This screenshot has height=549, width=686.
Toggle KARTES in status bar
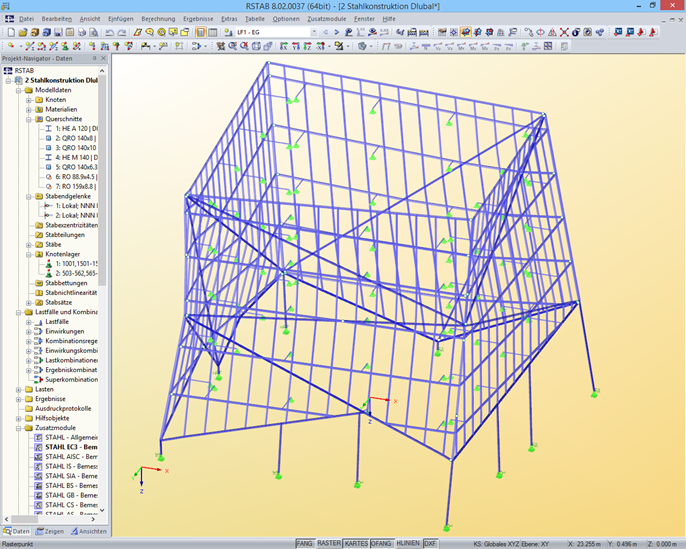click(356, 543)
